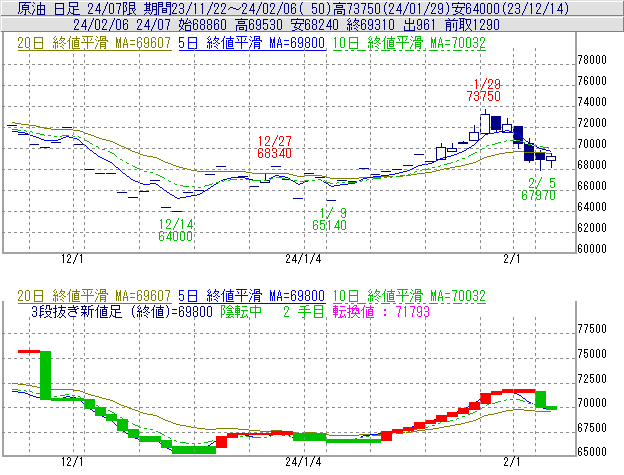Click the '77500' axis label on lower chart
The height and width of the screenshot is (475, 624).
point(592,329)
